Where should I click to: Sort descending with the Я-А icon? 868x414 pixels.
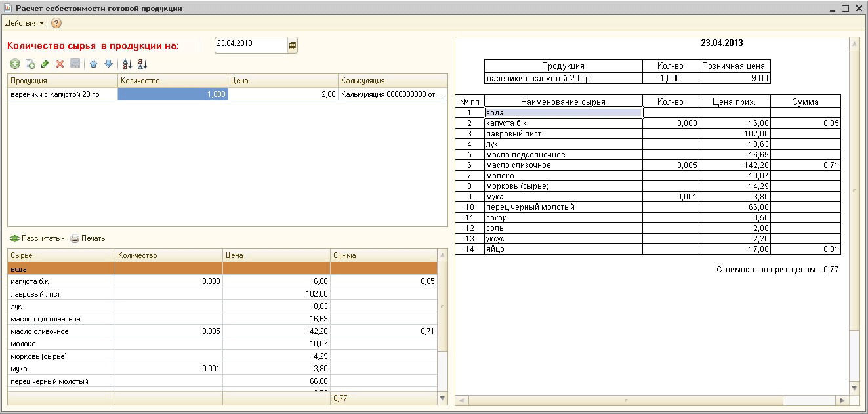(142, 64)
